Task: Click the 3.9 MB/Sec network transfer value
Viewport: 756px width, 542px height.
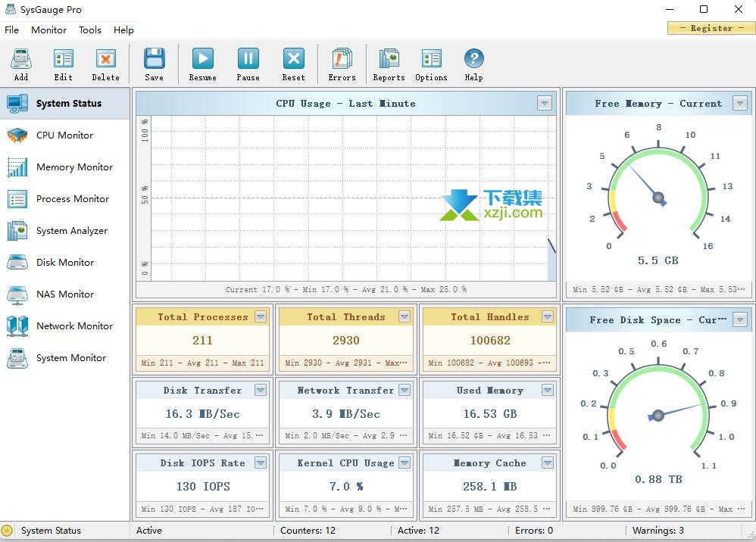Action: click(x=346, y=414)
